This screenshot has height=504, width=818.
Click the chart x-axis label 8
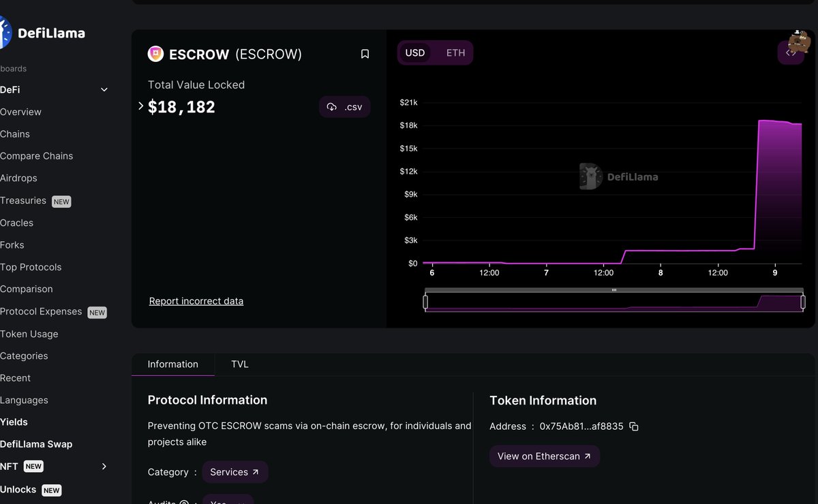click(661, 272)
